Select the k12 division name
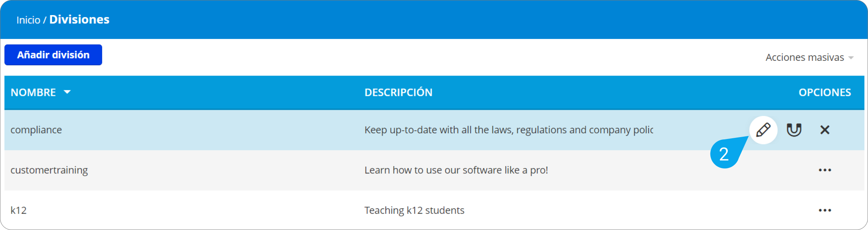The image size is (868, 230). [18, 210]
